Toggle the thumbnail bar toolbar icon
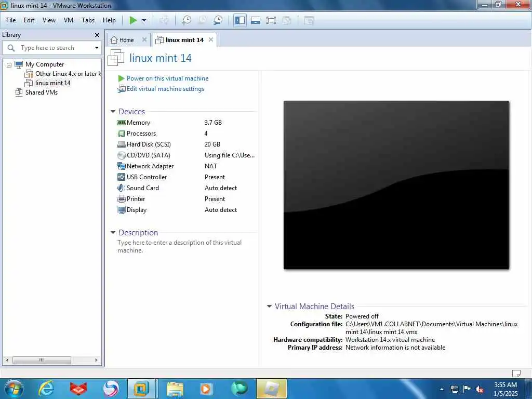Screen dimensions: 532x399 [256, 20]
